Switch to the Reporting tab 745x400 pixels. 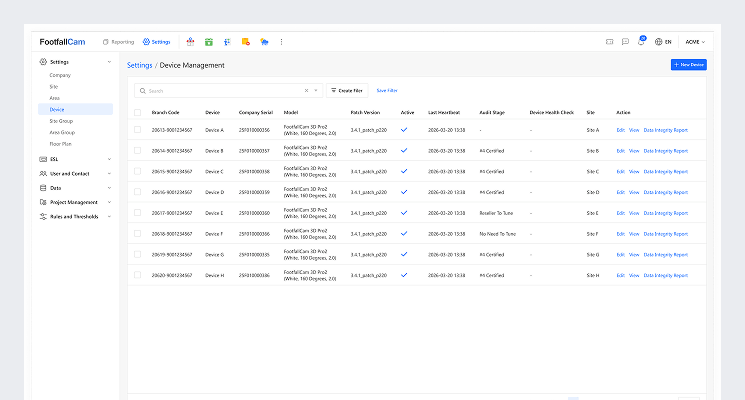click(118, 42)
